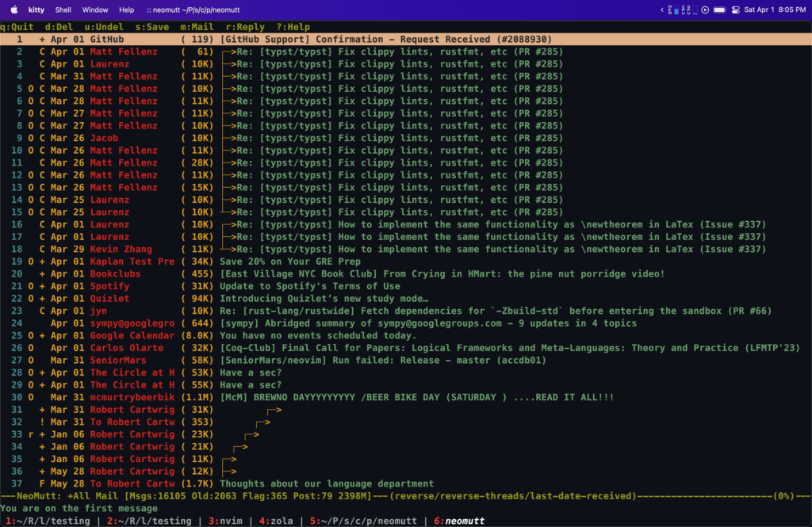Select GitHub Support Confirmation message #2088930
812x527 pixels.
pyautogui.click(x=406, y=40)
